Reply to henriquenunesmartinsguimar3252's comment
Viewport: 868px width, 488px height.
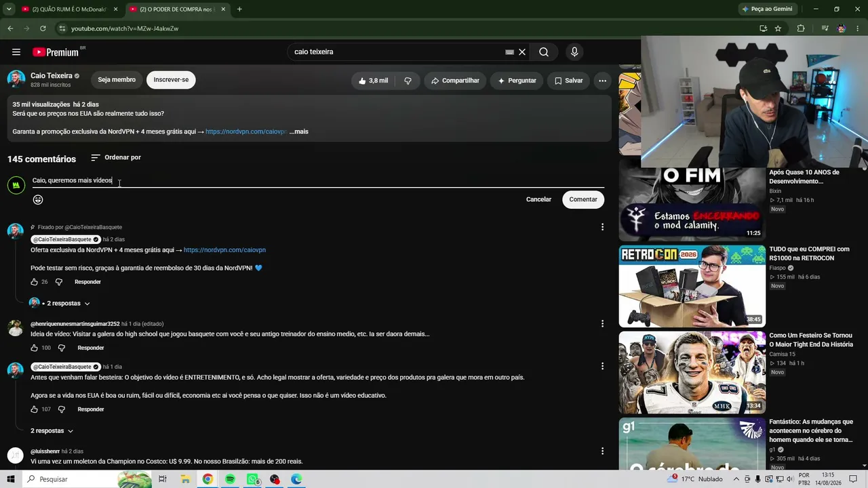click(x=91, y=348)
